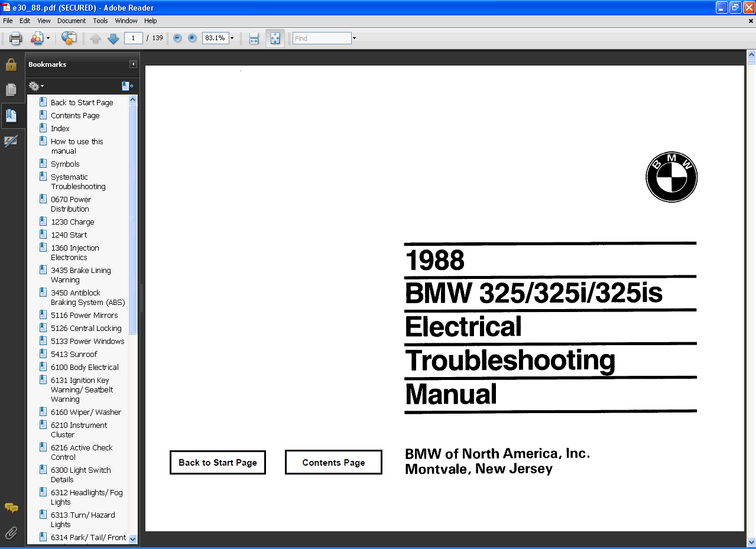Open the Pages thumbnails panel
Viewport: 756px width, 549px height.
click(11, 90)
